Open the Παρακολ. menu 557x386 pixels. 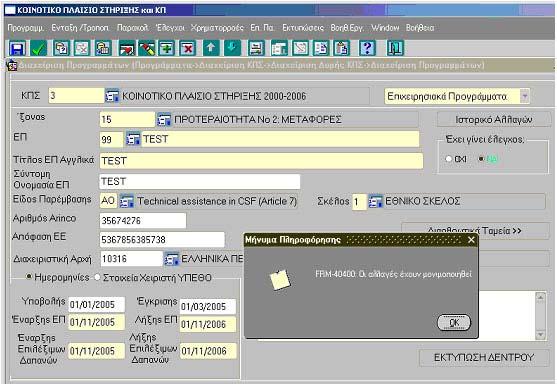[133, 28]
